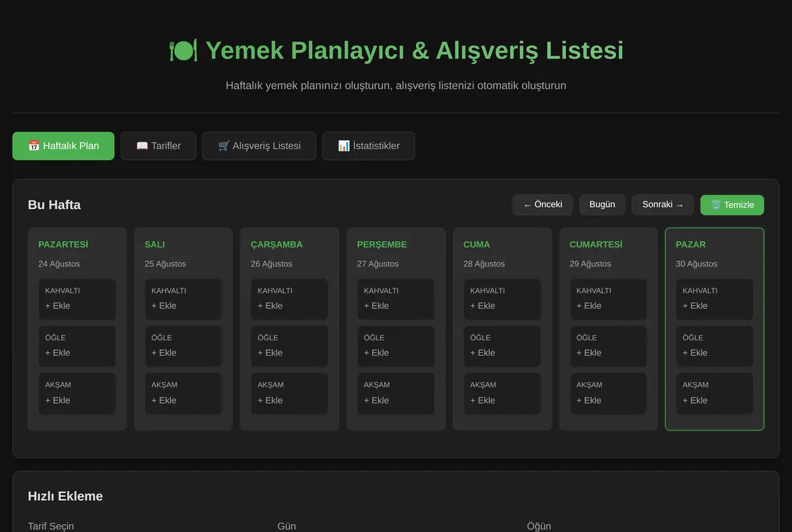
Task: Add Cuma Öğle meal
Action: tap(502, 346)
